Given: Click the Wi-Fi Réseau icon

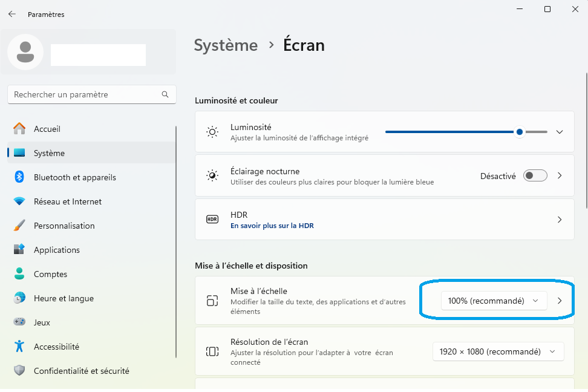Looking at the screenshot, I should click(19, 201).
